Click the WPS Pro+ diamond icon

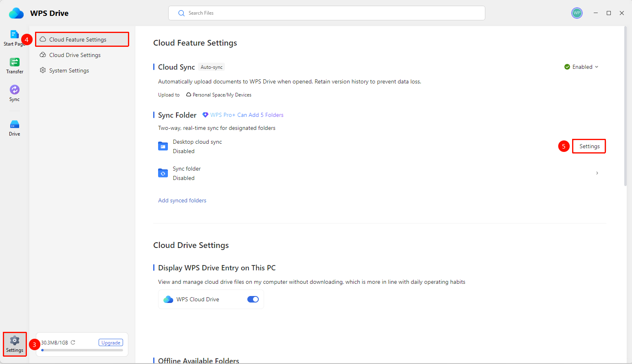(205, 115)
